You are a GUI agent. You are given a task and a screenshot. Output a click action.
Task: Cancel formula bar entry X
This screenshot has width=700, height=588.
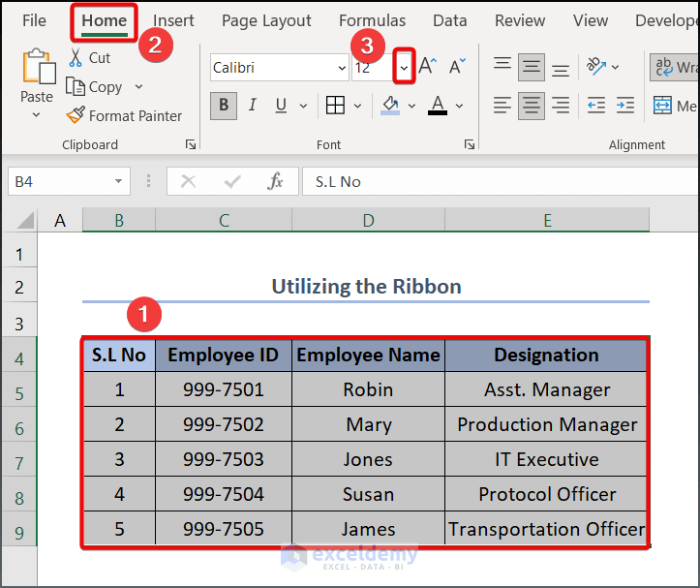[x=188, y=181]
